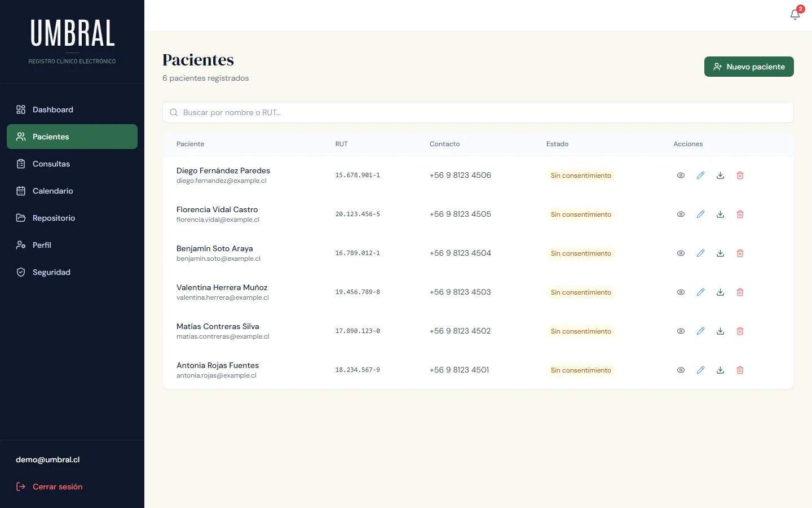
Task: Open Consultas section
Action: click(72, 164)
